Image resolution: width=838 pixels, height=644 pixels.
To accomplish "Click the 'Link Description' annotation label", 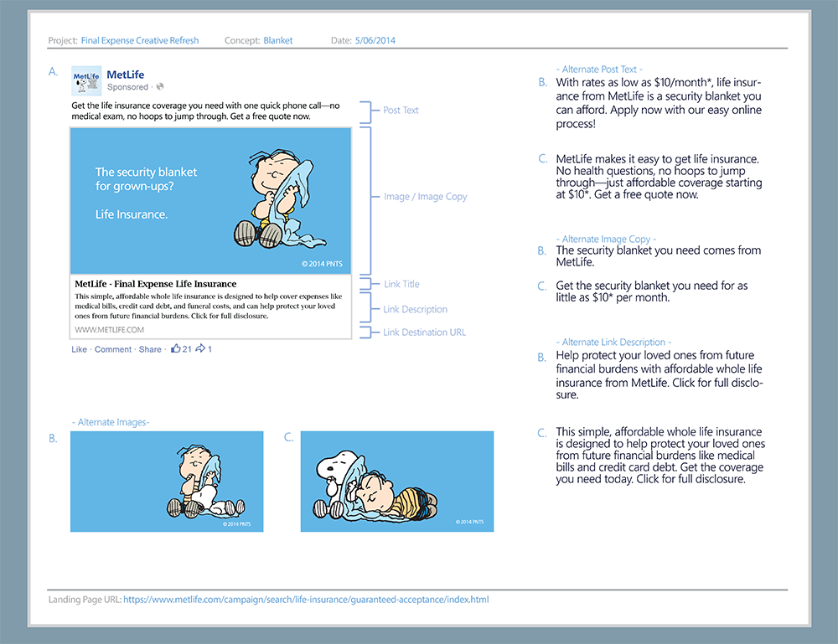I will tap(416, 309).
